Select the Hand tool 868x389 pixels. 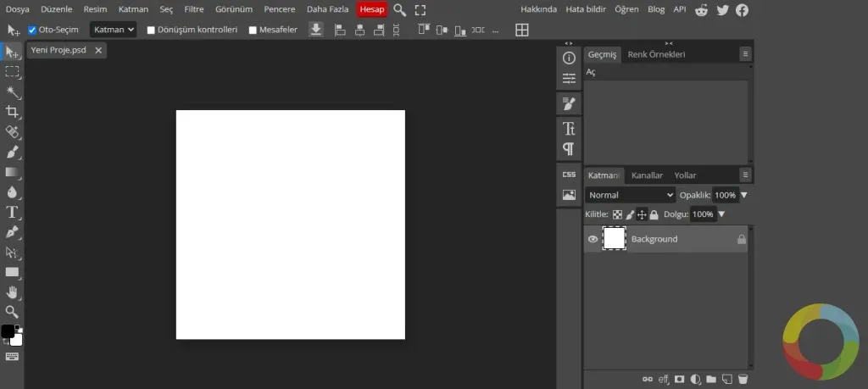point(12,292)
